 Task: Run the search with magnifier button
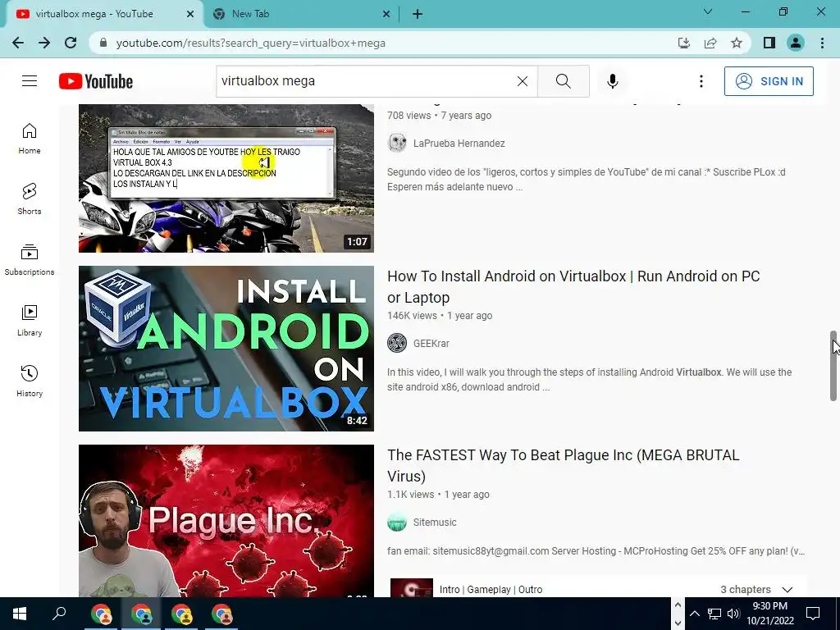click(x=563, y=81)
